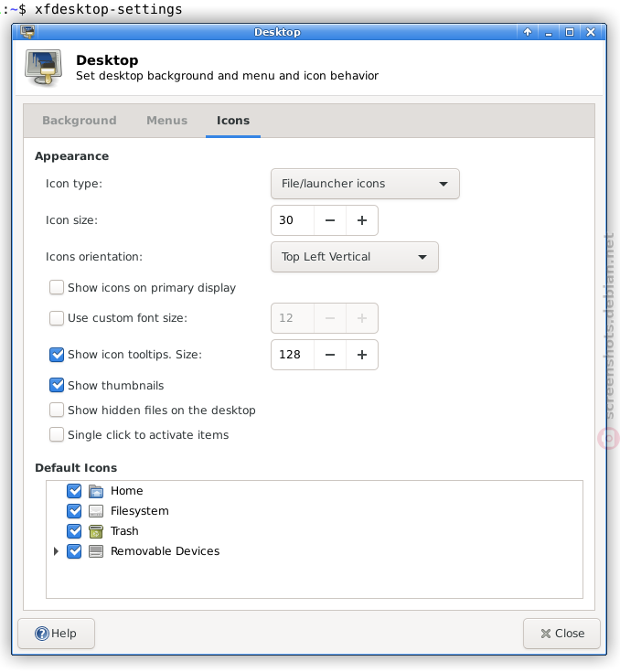Click the window menu icon in title bar
620x672 pixels.
point(27,32)
